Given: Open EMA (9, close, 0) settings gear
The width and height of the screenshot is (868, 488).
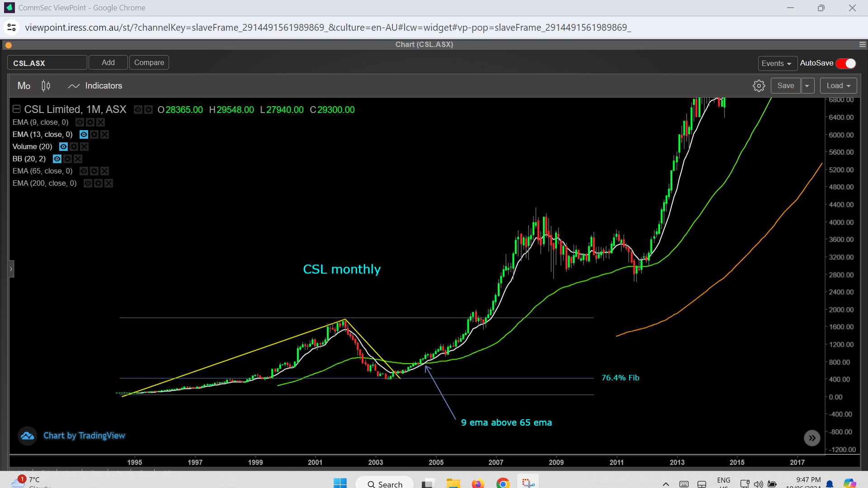Looking at the screenshot, I should 90,122.
